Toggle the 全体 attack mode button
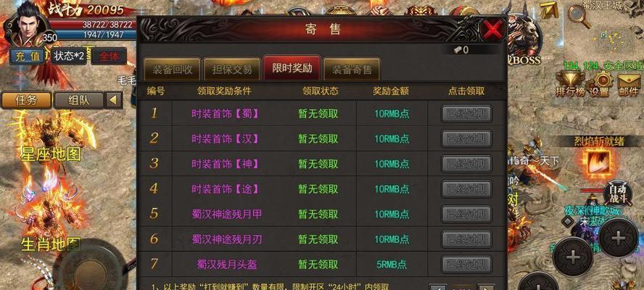644x290 pixels. pyautogui.click(x=109, y=57)
